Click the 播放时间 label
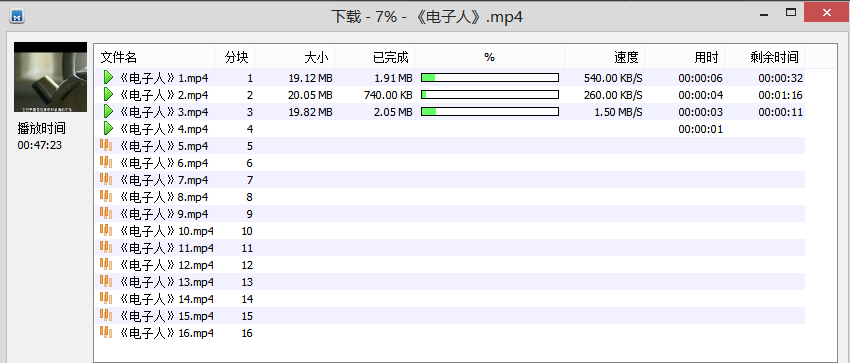 pos(42,129)
